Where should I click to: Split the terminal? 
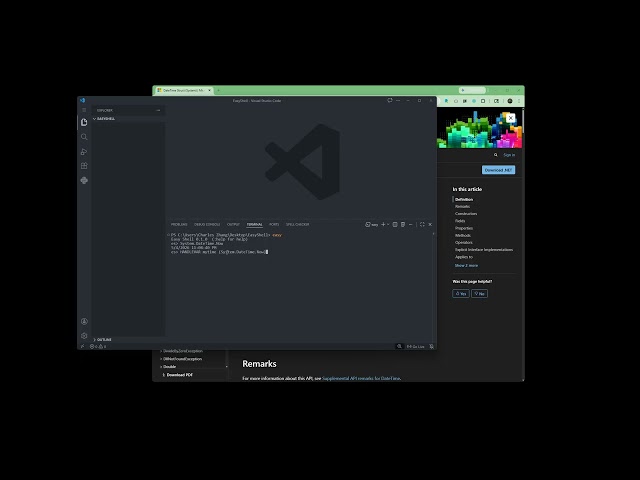(395, 224)
